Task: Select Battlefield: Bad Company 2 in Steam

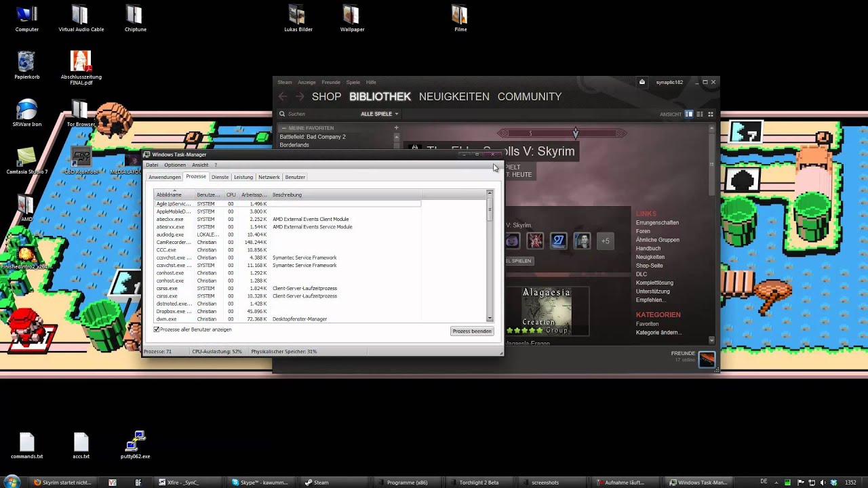Action: (x=313, y=137)
